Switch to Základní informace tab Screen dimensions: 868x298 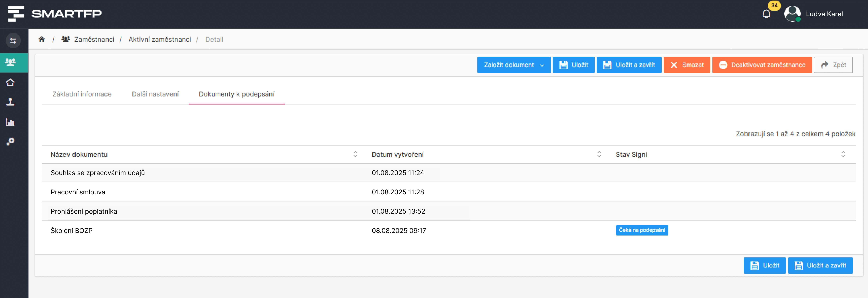point(82,94)
